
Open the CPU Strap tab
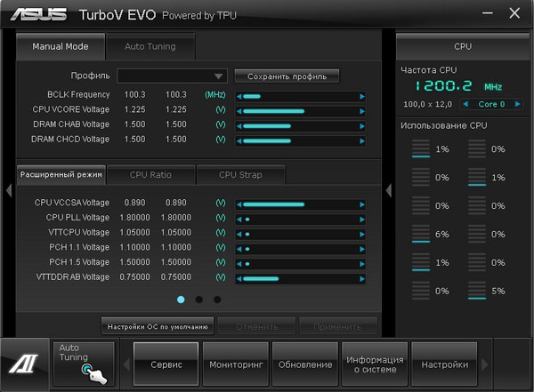pyautogui.click(x=241, y=175)
